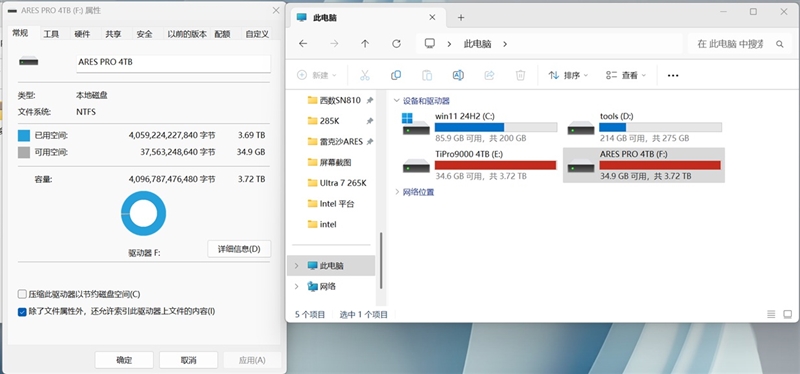This screenshot has width=800, height=374.
Task: Switch to the 配额 tab
Action: coord(222,34)
